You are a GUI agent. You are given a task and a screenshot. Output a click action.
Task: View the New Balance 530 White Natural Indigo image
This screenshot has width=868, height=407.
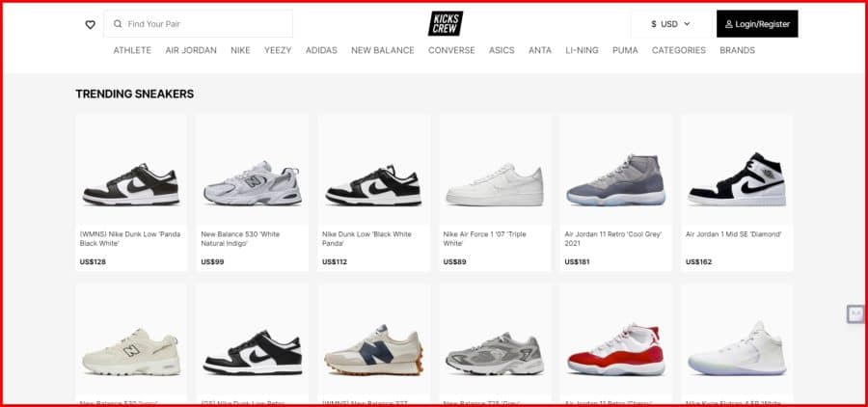tap(253, 182)
